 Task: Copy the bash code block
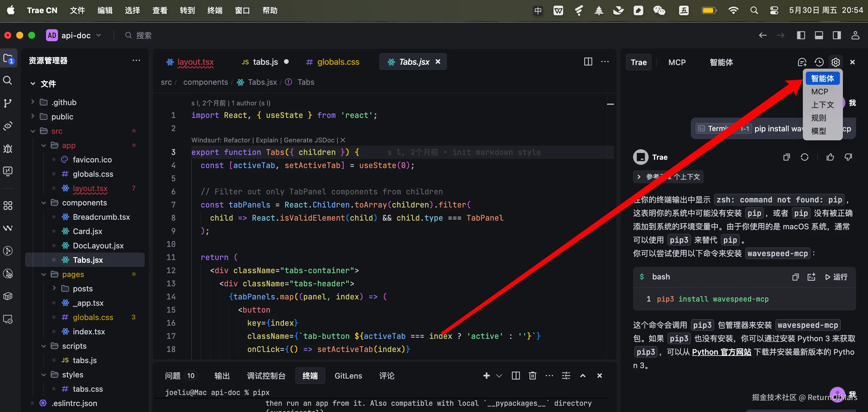[795, 277]
